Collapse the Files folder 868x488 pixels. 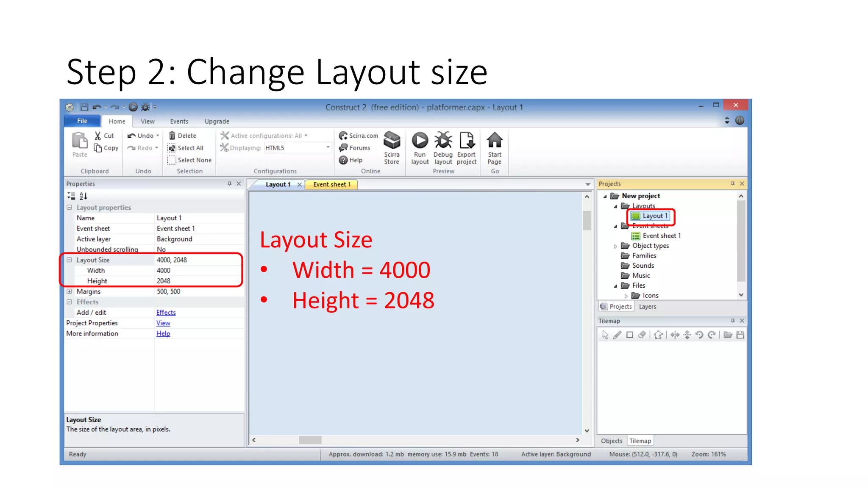click(x=615, y=286)
